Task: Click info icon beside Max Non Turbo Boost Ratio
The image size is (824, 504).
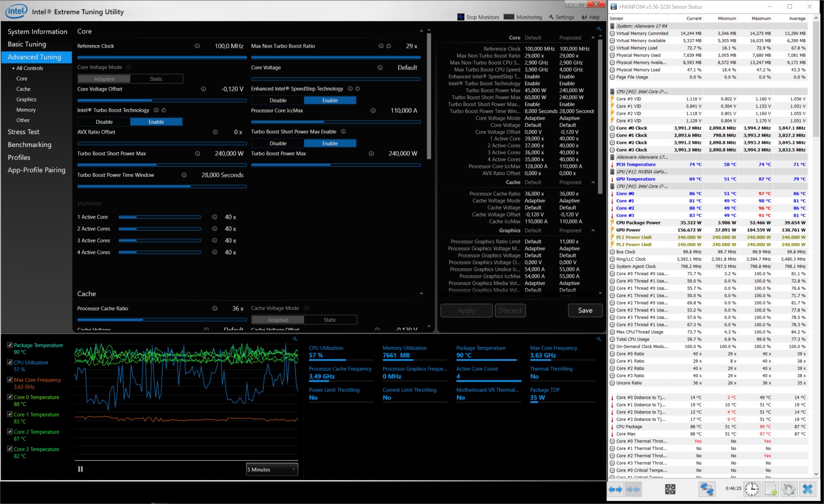Action: click(381, 46)
